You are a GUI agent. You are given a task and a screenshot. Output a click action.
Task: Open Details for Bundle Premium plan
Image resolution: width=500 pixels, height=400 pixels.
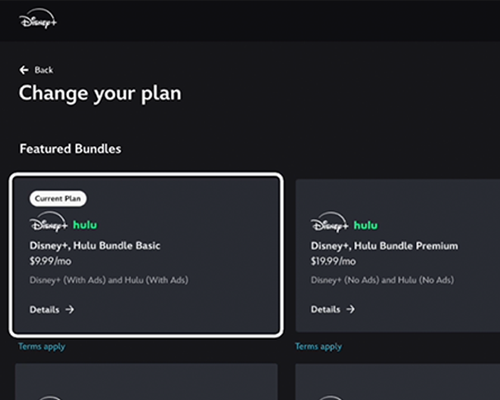pos(333,309)
